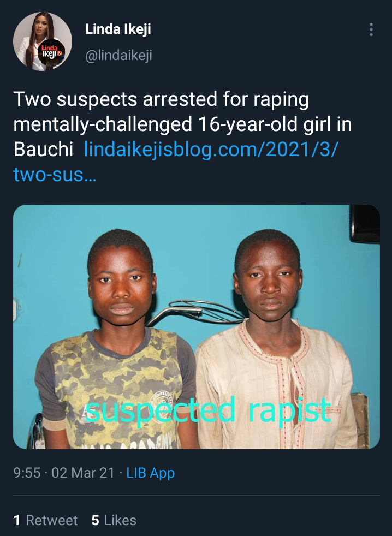Screen dimensions: 392x536
Task: Tap the word Bauchi in the tweet
Action: (44, 150)
